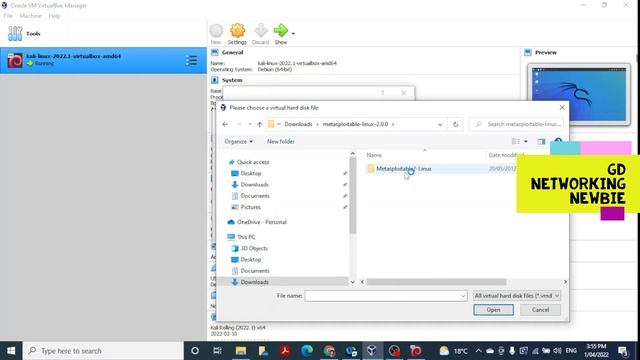The height and width of the screenshot is (360, 640).
Task: Click the Open button
Action: 493,310
